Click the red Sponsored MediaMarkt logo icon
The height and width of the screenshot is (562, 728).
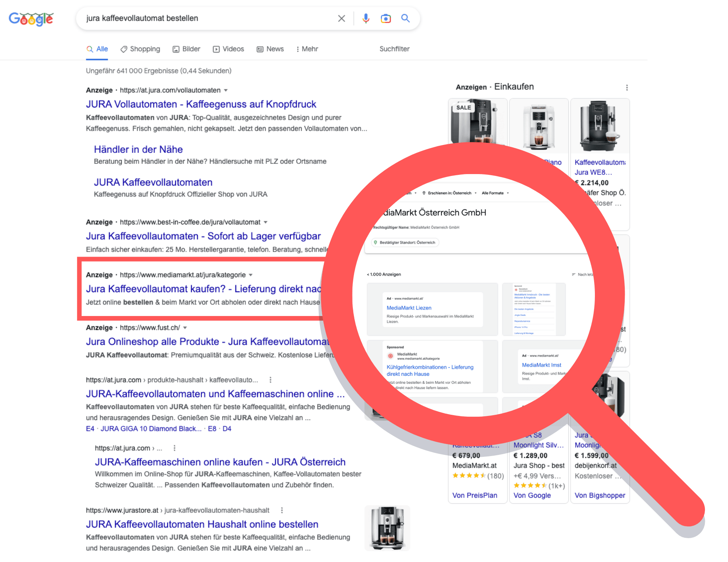pos(391,356)
